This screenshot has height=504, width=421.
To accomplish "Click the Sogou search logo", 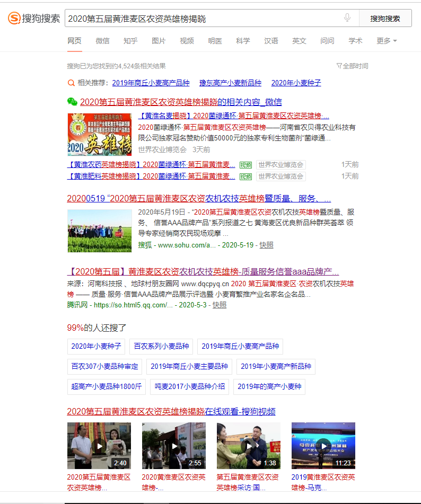I will click(33, 19).
